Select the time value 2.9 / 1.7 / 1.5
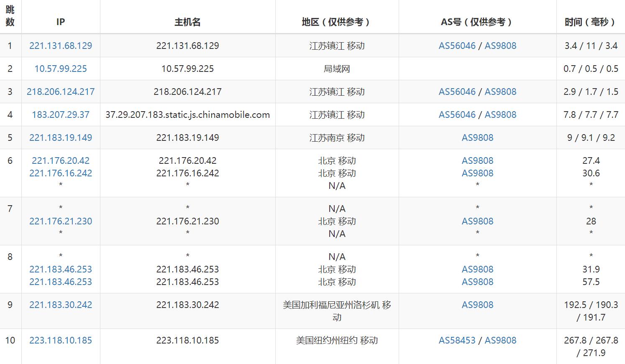Viewport: 625px width, 364px height. 591,92
